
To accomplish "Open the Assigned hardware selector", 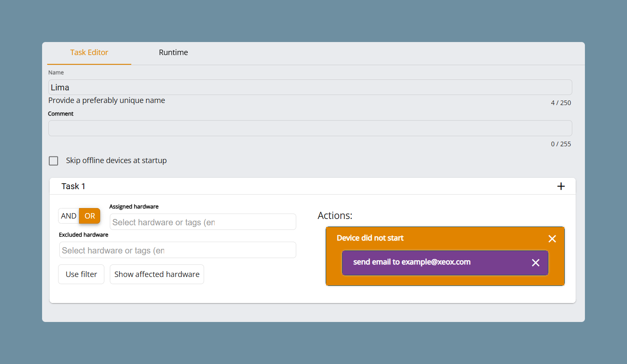I will point(203,222).
